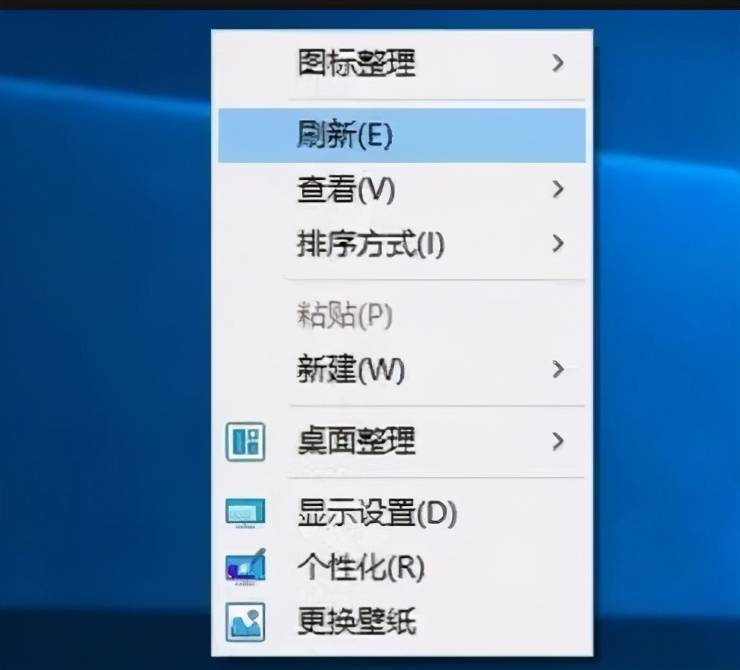This screenshot has width=740, height=670.
Task: Expand the 桌面整理 submenu arrow
Action: pyautogui.click(x=558, y=441)
